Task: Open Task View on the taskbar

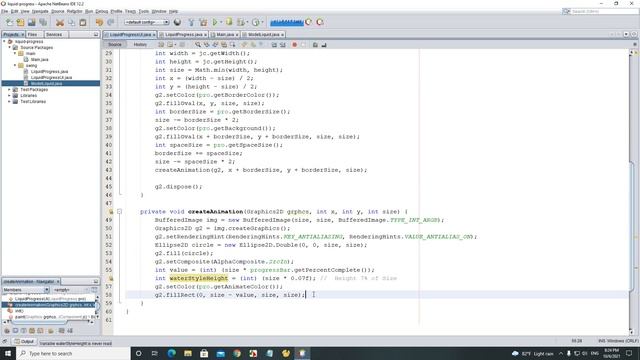Action: click(x=155, y=353)
